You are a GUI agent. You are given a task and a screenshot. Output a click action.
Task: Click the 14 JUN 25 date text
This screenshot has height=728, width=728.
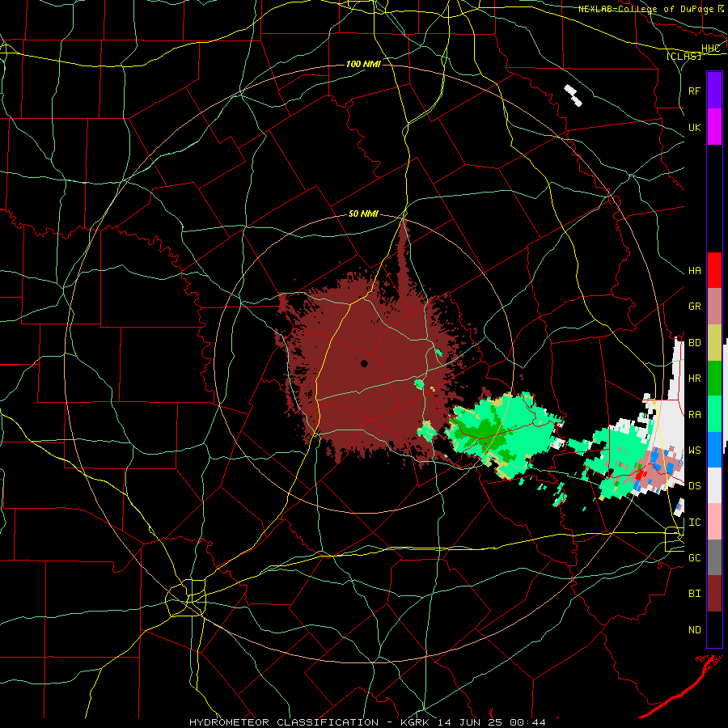(x=470, y=722)
